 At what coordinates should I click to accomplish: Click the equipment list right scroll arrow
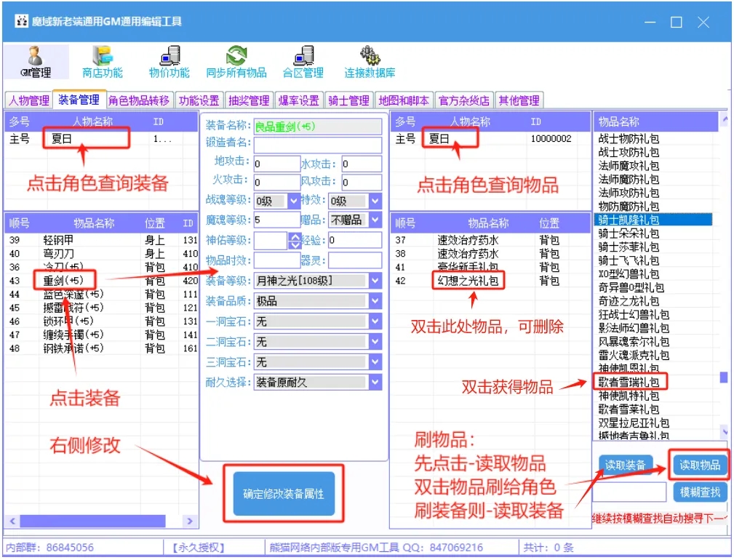point(190,521)
